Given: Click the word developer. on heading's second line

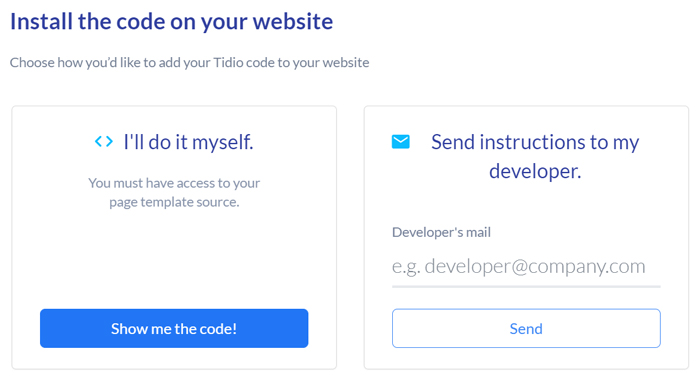Looking at the screenshot, I should tap(535, 171).
